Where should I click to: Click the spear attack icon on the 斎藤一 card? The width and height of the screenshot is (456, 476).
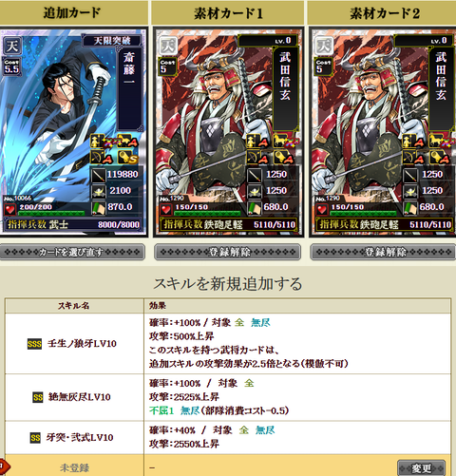[x=99, y=175]
